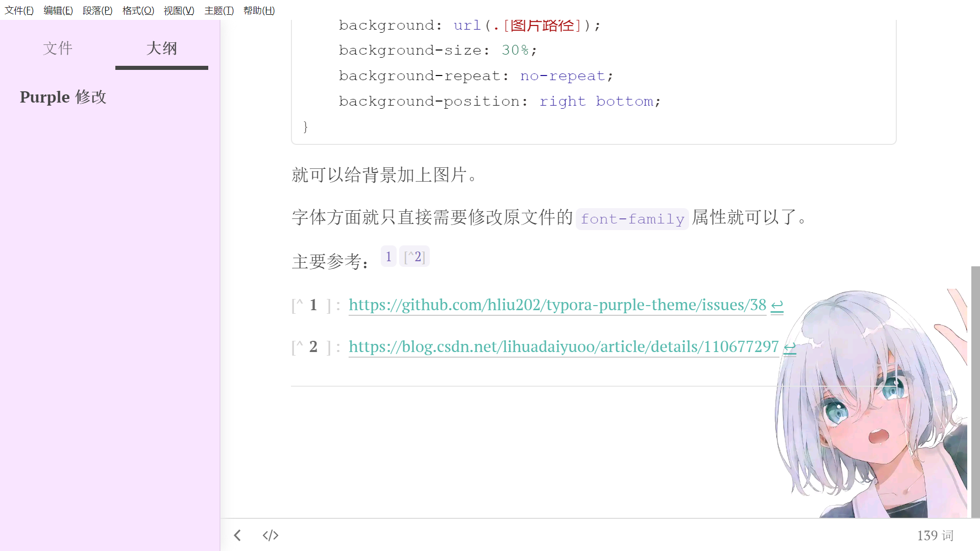The width and height of the screenshot is (980, 551).
Task: Open the 编辑(E) menu
Action: (x=58, y=10)
